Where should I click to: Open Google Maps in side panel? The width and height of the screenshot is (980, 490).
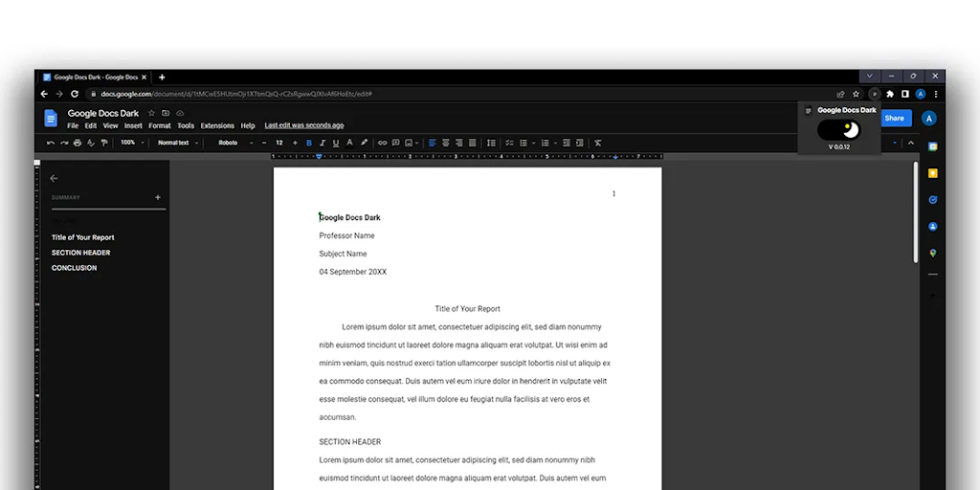[932, 253]
